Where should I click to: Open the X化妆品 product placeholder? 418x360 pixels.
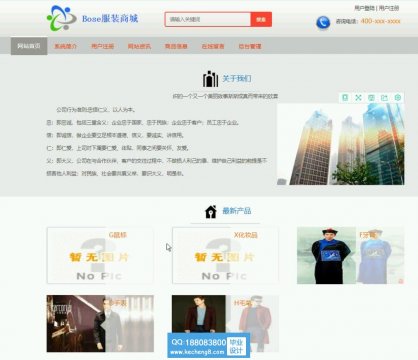pos(226,255)
